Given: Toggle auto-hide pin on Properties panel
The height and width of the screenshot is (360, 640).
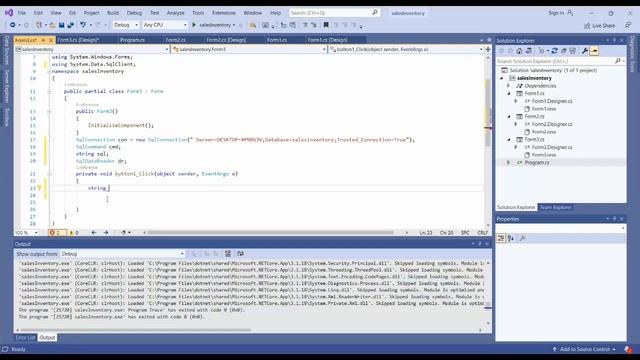Looking at the screenshot, I should (614, 219).
